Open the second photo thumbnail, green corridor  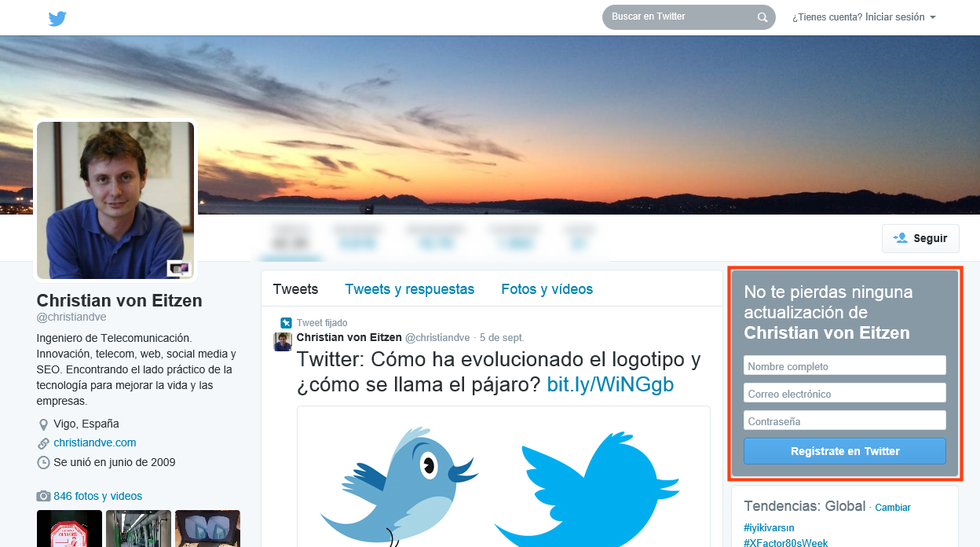[x=138, y=528]
